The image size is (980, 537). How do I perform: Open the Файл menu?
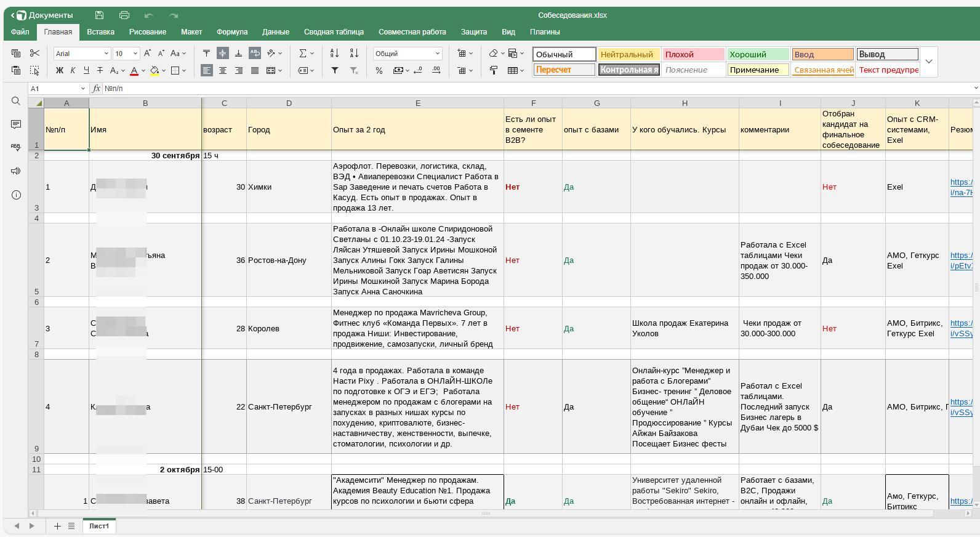(x=20, y=32)
